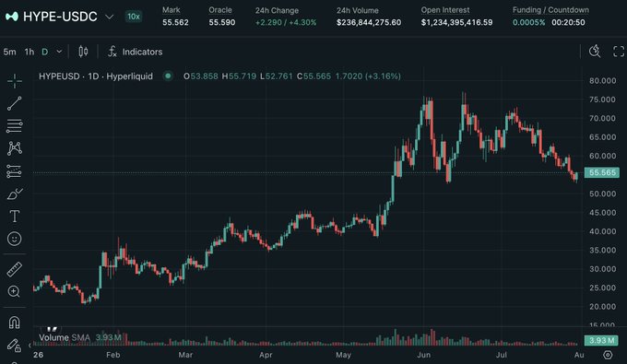This screenshot has width=627, height=364.
Task: Activate the ruler measure tool
Action: (x=15, y=269)
